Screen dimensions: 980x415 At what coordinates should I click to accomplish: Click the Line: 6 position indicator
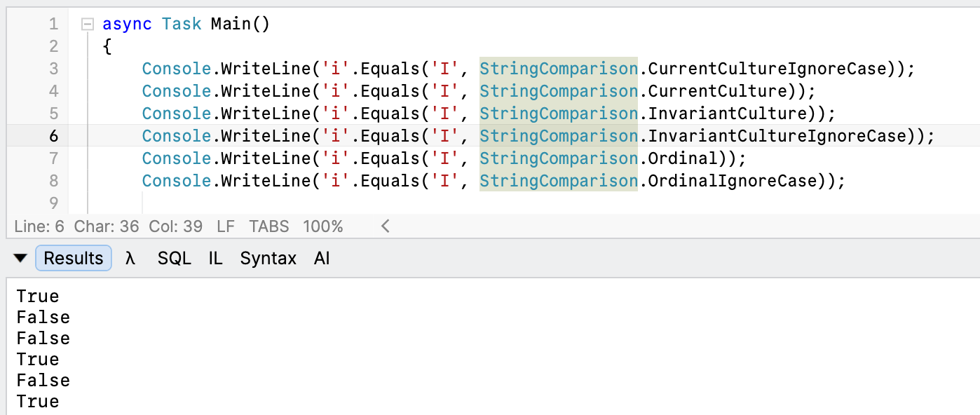click(x=39, y=226)
